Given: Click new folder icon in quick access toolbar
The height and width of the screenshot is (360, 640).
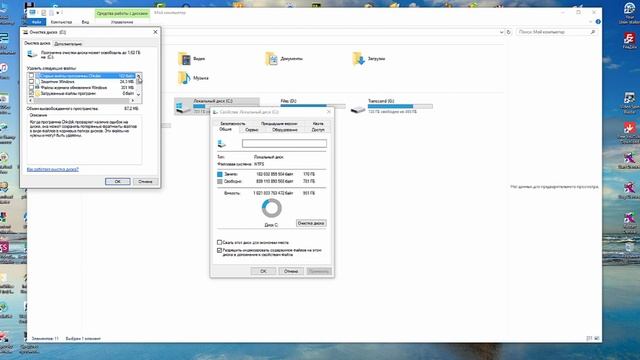Looking at the screenshot, I should (x=51, y=13).
